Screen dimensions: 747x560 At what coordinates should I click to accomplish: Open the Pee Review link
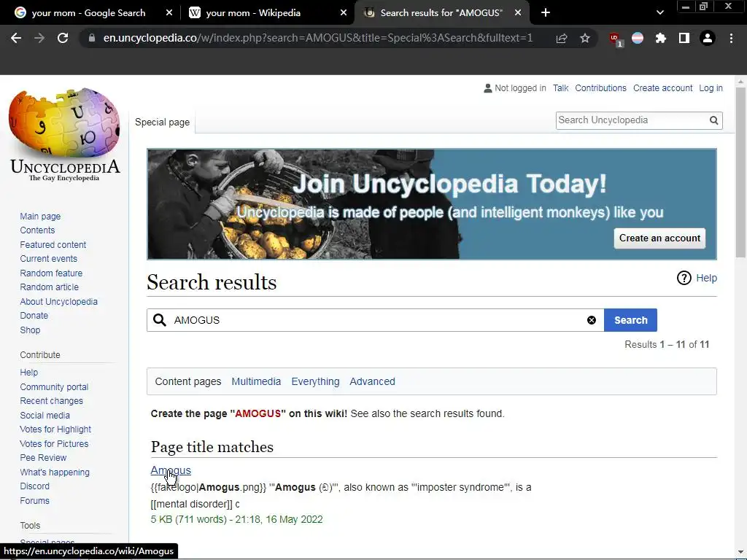pyautogui.click(x=43, y=458)
